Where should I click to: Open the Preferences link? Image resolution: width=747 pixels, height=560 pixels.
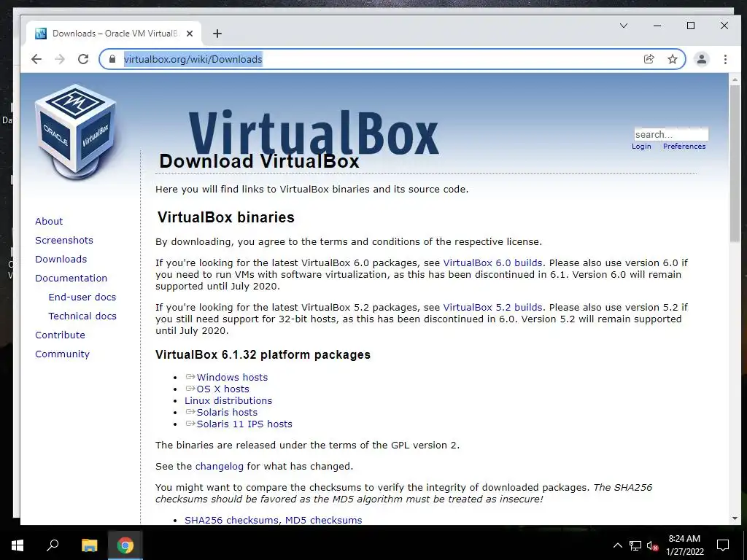tap(684, 146)
